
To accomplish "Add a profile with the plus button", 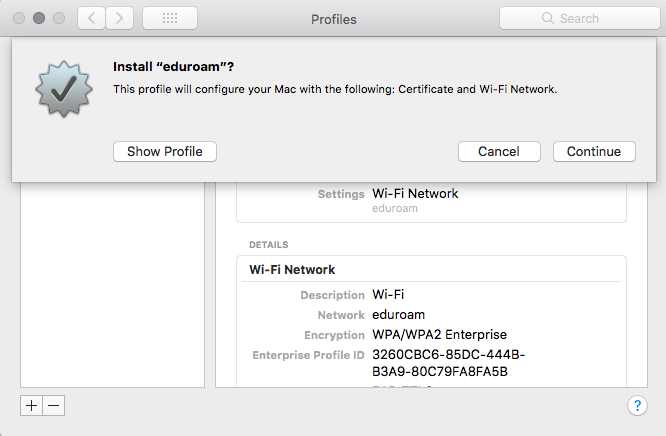I will [31, 405].
